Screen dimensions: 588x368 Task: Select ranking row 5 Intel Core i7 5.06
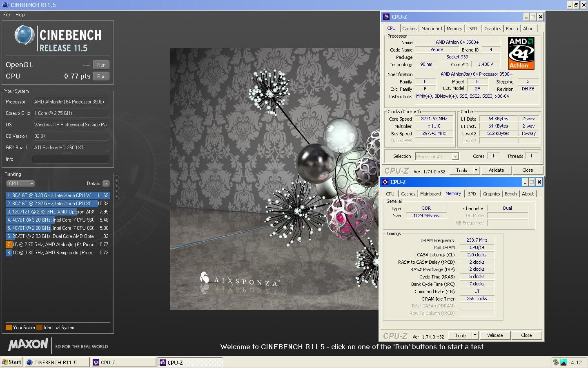[58, 228]
